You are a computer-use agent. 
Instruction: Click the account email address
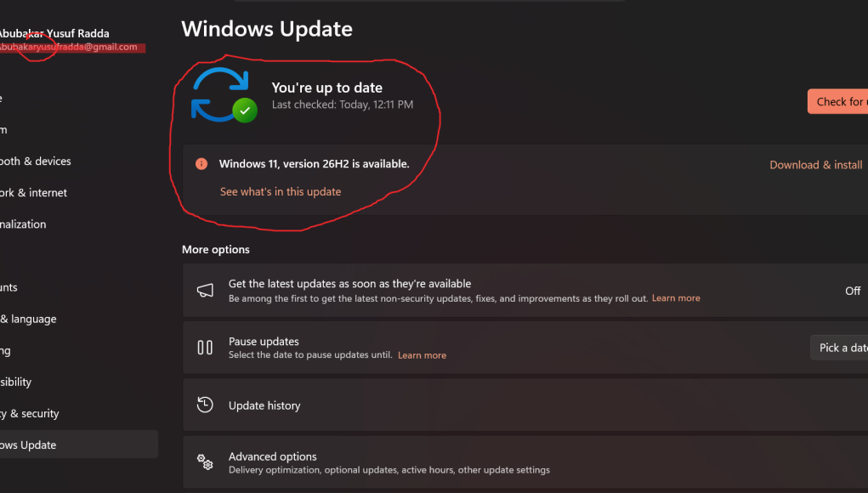coord(69,47)
